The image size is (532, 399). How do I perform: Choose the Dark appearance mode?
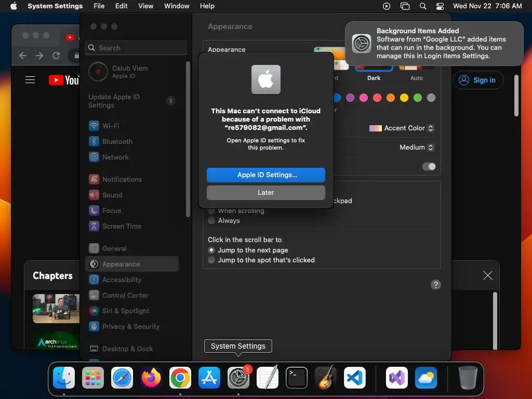(x=374, y=73)
